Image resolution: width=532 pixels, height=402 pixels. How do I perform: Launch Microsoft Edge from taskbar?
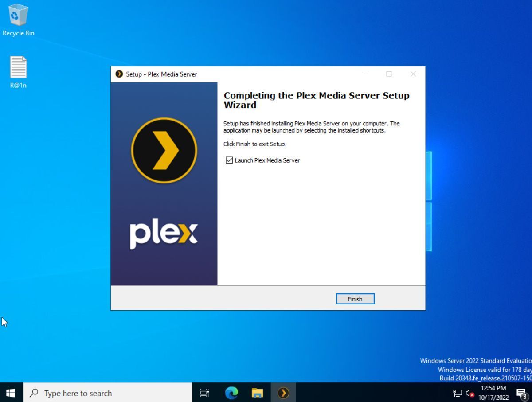click(231, 393)
